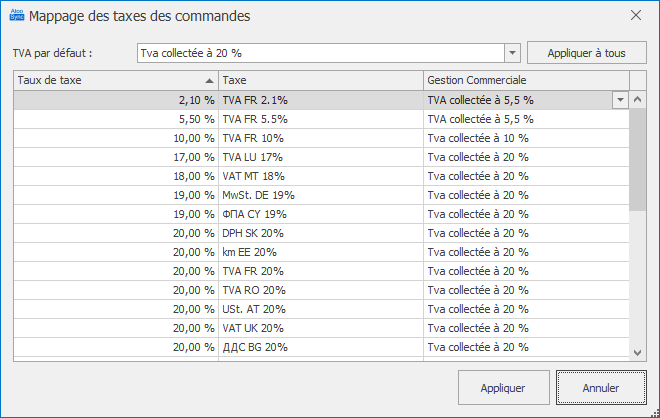The image size is (660, 418).
Task: Click Appliquer à tous button
Action: click(x=586, y=53)
